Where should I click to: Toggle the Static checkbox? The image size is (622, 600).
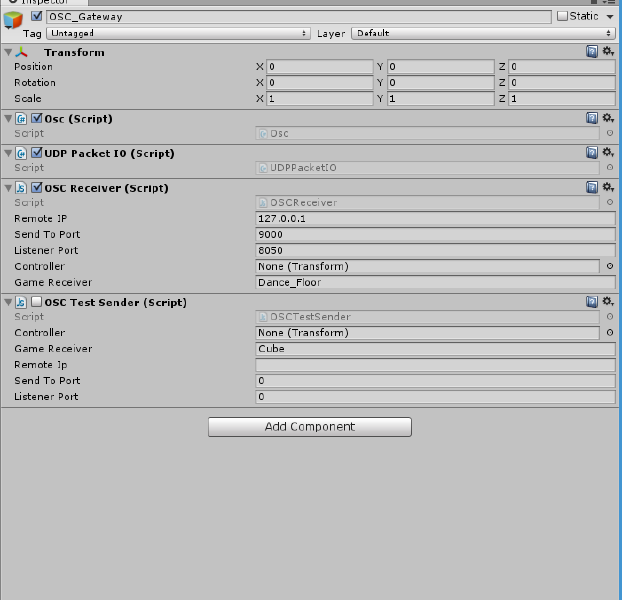pos(562,16)
